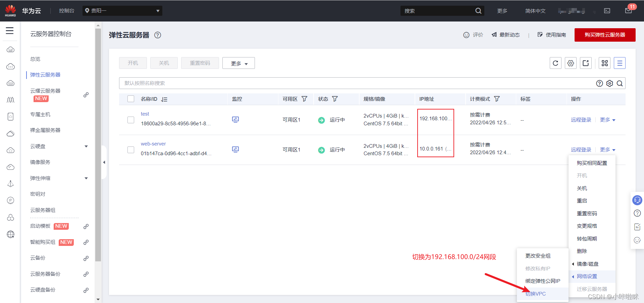The width and height of the screenshot is (644, 303).
Task: Open monitoring icon for test server
Action: click(235, 120)
